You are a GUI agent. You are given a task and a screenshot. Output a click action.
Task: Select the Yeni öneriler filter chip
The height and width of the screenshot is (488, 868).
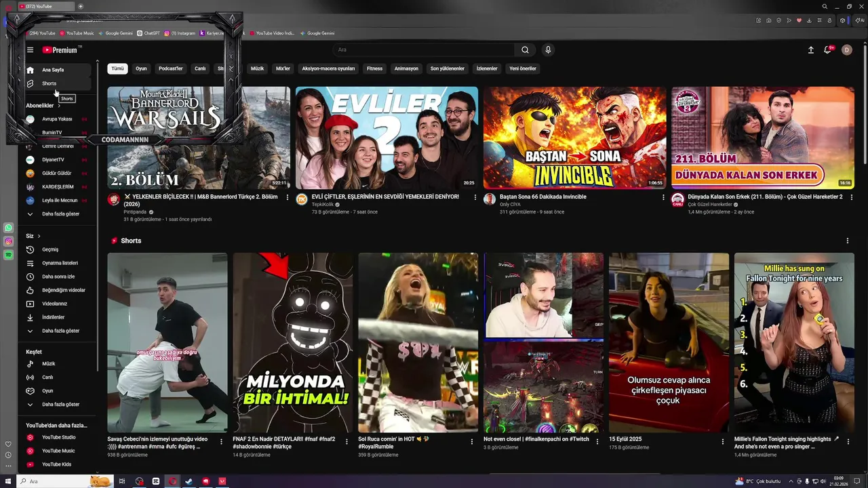(x=523, y=68)
